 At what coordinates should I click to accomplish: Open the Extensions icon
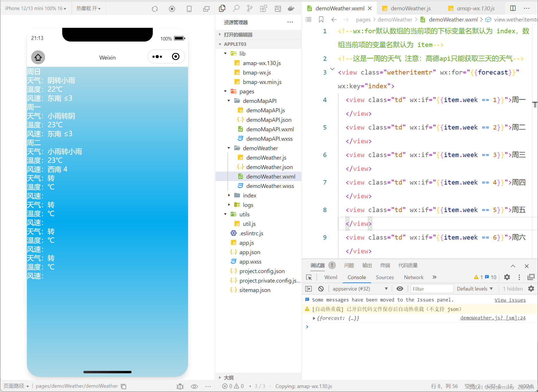[264, 8]
